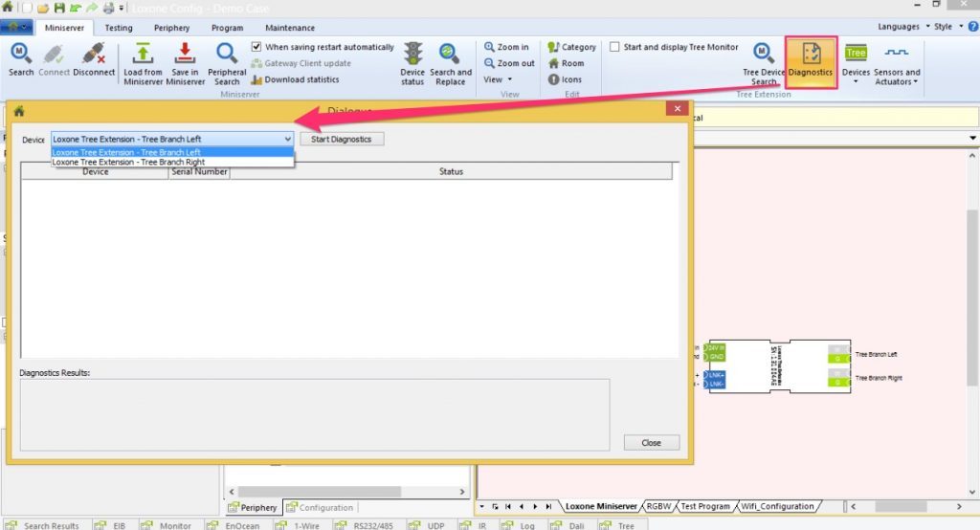Click the Close button in dialogue
Image resolution: width=980 pixels, height=530 pixels.
click(651, 443)
